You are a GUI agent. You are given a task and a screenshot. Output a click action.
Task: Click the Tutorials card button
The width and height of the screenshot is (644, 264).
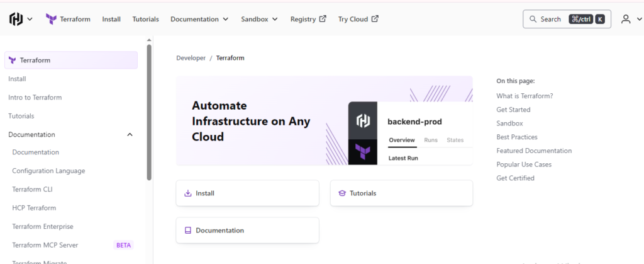[401, 193]
